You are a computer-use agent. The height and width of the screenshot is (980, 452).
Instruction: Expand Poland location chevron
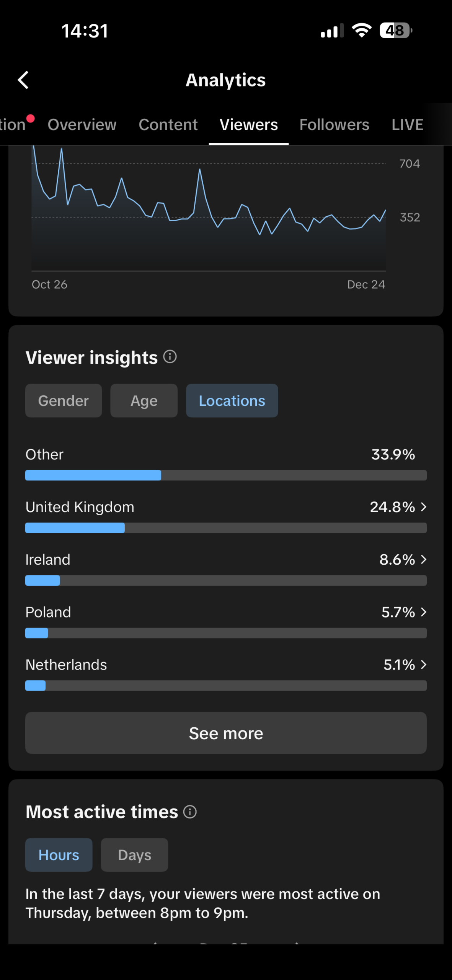pyautogui.click(x=423, y=612)
